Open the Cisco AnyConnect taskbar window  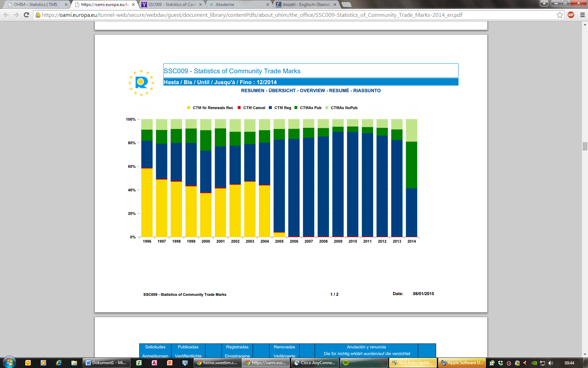[x=315, y=363]
